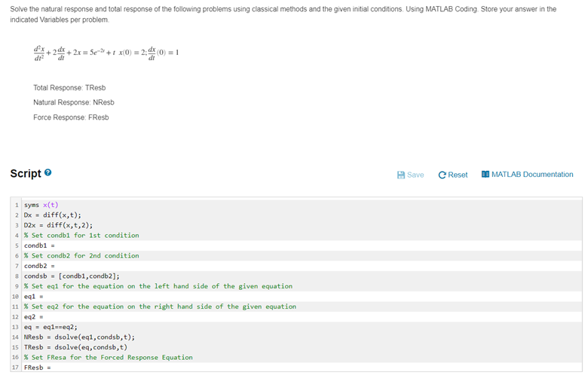Click the 'condsb = [condb1,condb2];' line
Screen dimensions: 588x375
click(x=72, y=276)
